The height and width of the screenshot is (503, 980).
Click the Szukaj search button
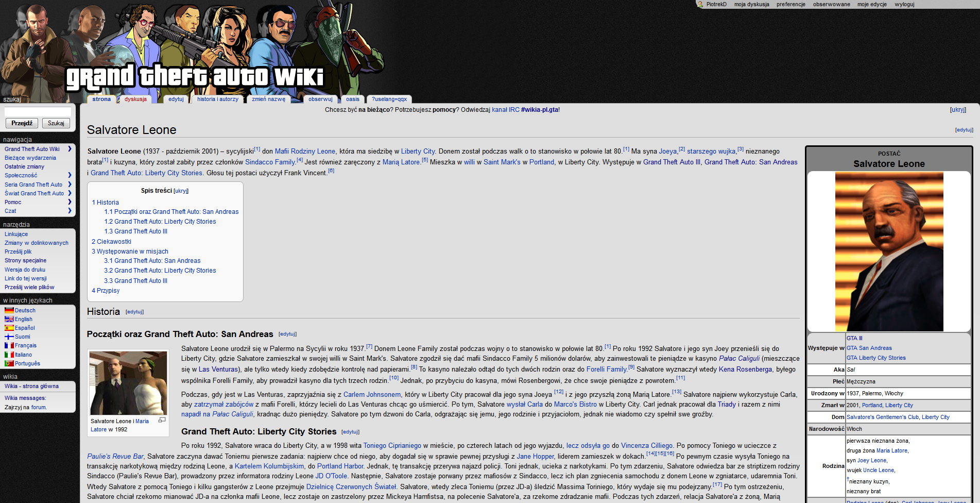(x=56, y=123)
